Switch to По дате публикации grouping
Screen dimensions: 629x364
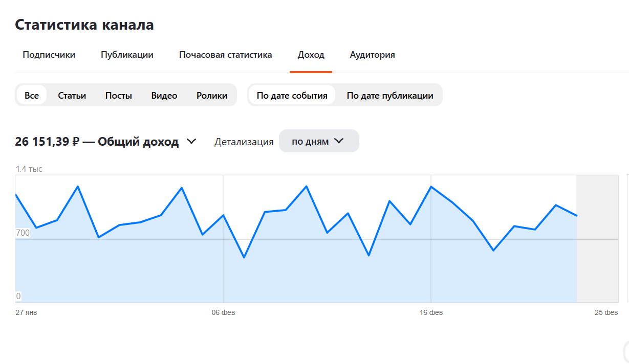[390, 96]
